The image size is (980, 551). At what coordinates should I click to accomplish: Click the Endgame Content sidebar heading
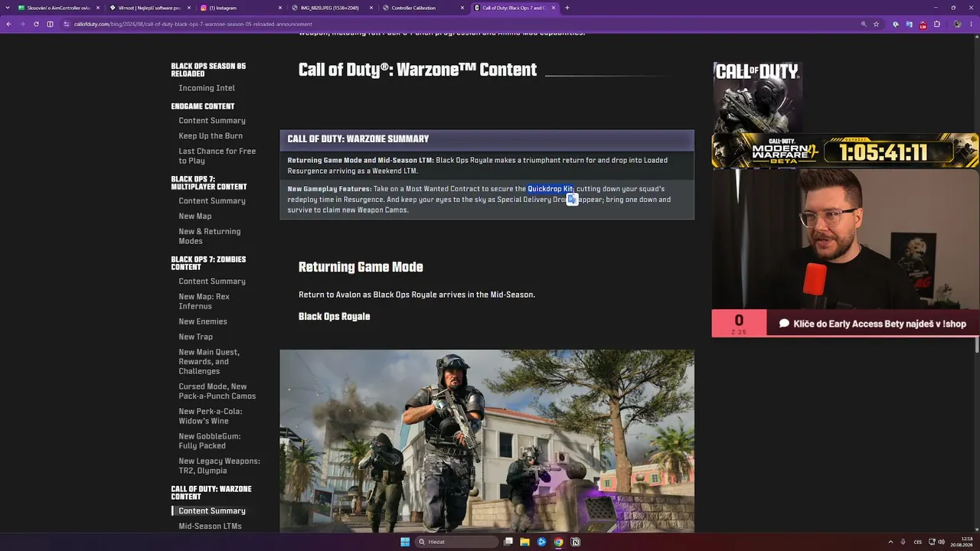pyautogui.click(x=203, y=106)
